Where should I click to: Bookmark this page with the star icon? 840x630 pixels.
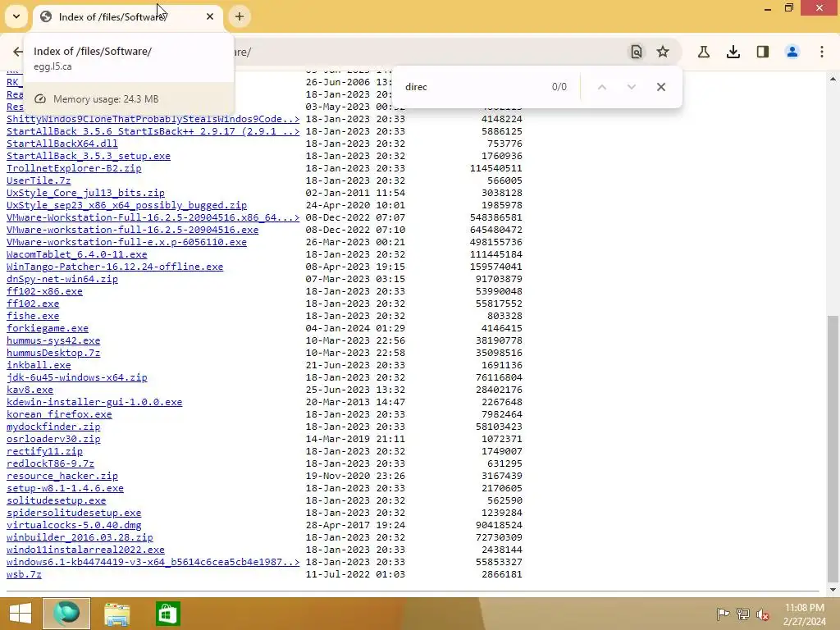pos(663,52)
